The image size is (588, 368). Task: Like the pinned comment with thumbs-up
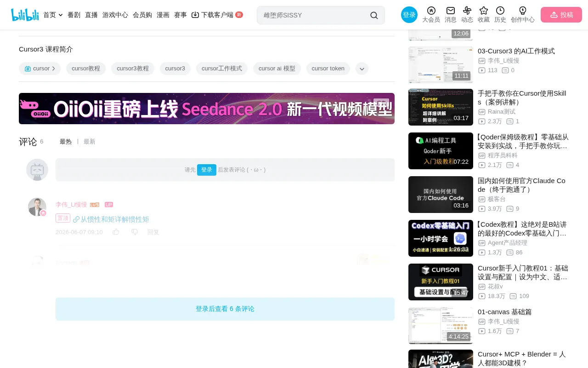coord(116,232)
